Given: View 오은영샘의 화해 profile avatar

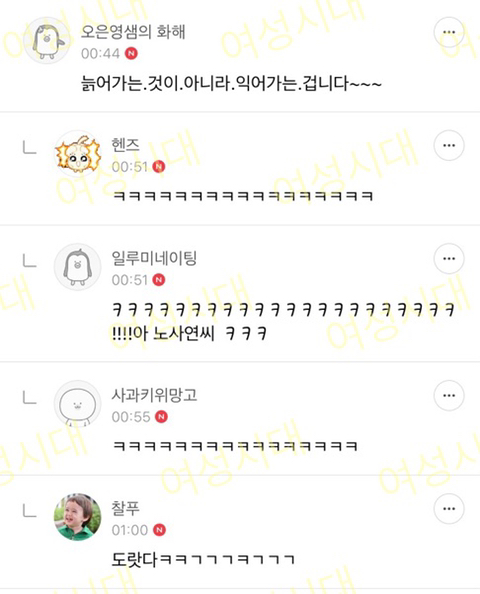Looking at the screenshot, I should pyautogui.click(x=47, y=40).
